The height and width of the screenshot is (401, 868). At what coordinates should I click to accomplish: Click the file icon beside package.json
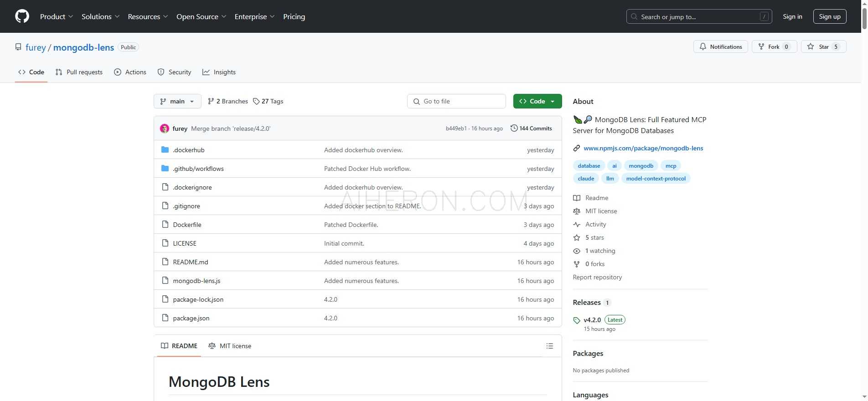165,318
